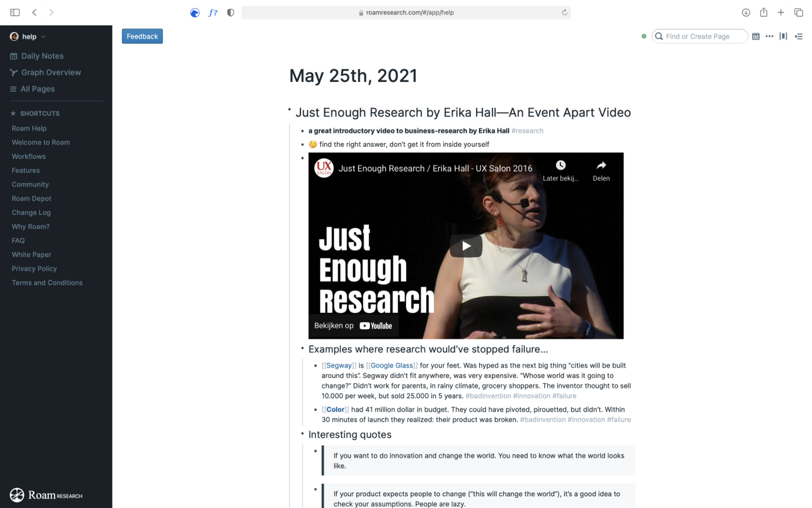Click the YouTube logo on the video

pyautogui.click(x=376, y=326)
